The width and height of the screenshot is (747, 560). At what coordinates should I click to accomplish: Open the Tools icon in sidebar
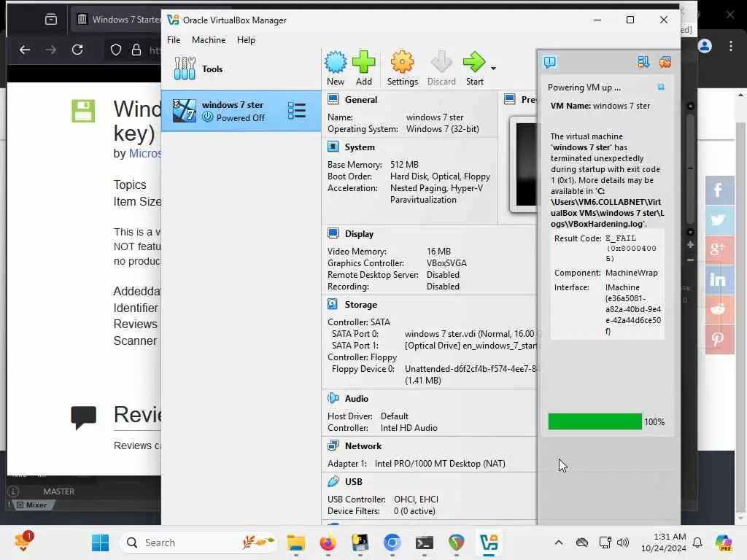click(185, 69)
